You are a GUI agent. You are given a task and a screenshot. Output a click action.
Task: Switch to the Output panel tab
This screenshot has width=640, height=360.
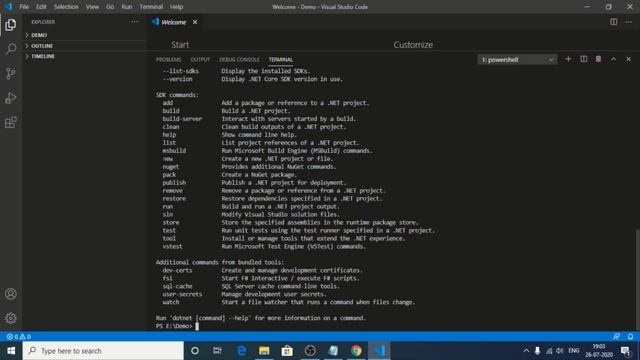pos(200,60)
